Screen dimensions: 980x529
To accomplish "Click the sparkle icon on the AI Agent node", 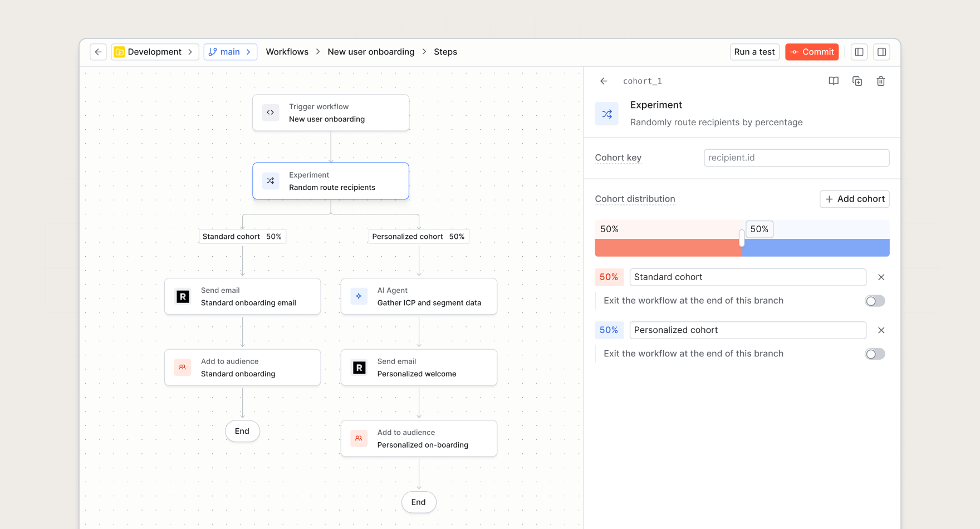I will [x=359, y=296].
